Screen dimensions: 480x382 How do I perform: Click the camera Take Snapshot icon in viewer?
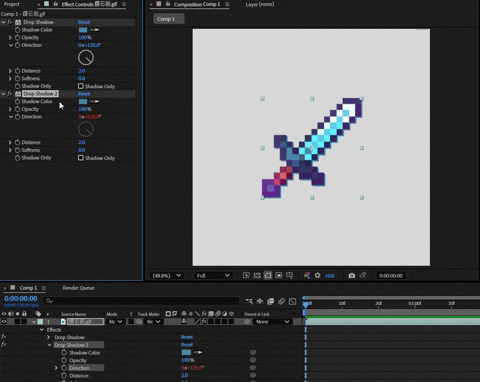(352, 276)
